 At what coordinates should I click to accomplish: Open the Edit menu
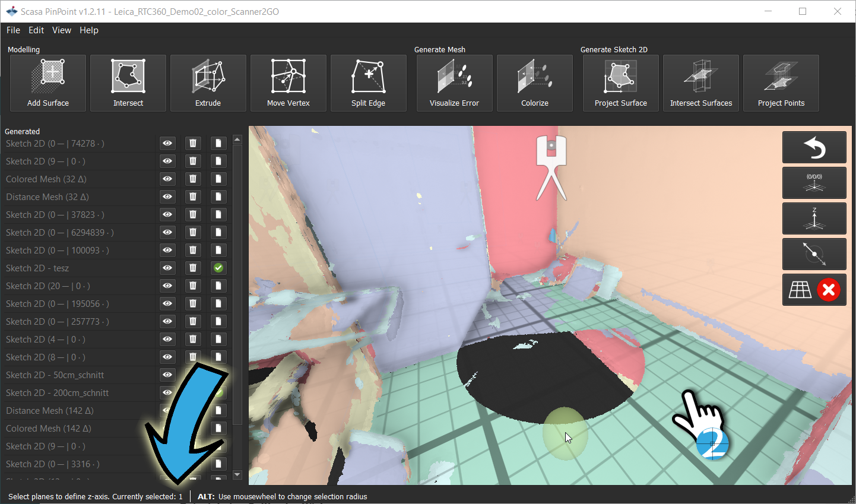pyautogui.click(x=36, y=30)
